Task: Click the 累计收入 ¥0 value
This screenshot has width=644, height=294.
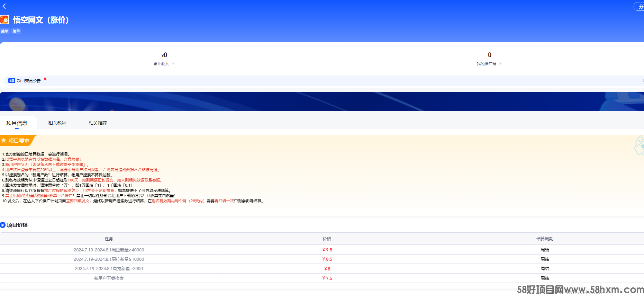Action: coord(164,55)
